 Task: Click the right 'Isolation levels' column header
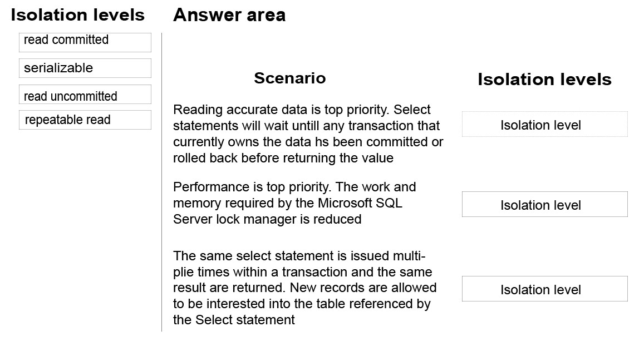544,79
